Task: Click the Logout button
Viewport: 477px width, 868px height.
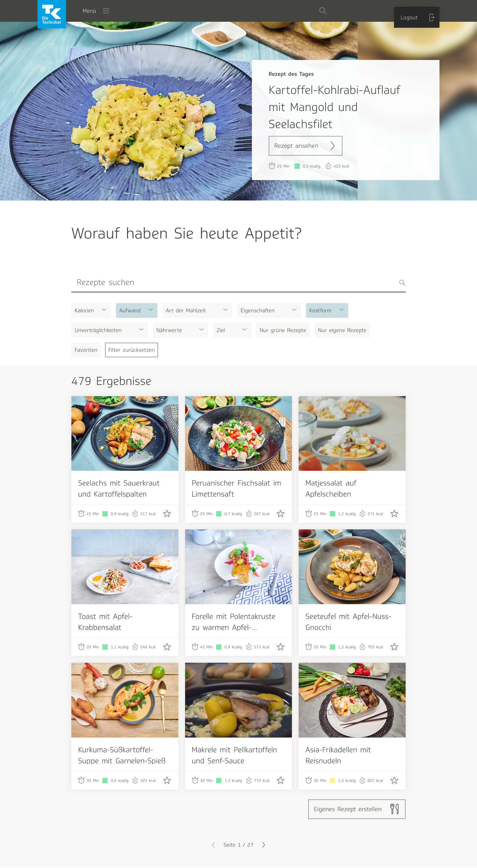Action: [x=416, y=17]
